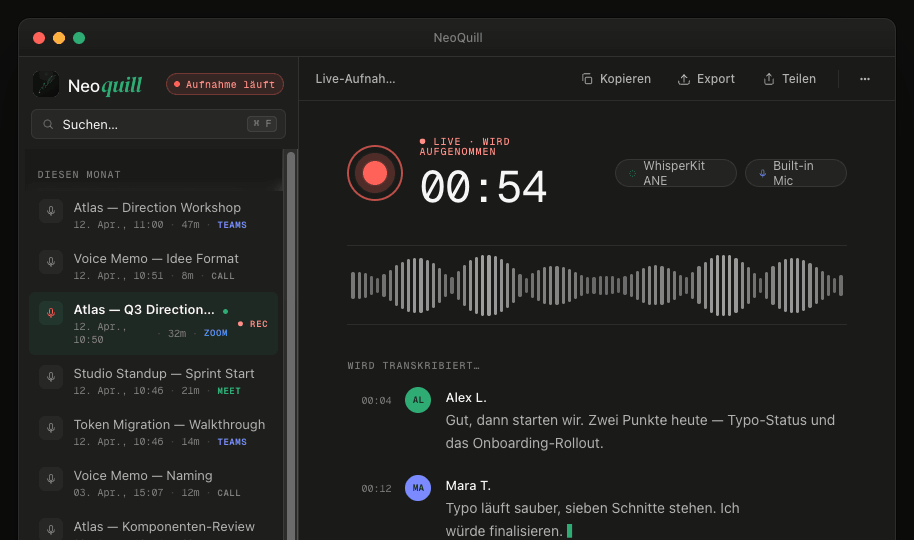Click the TEAMS tag on Token Migration
This screenshot has height=540, width=914.
(x=232, y=442)
